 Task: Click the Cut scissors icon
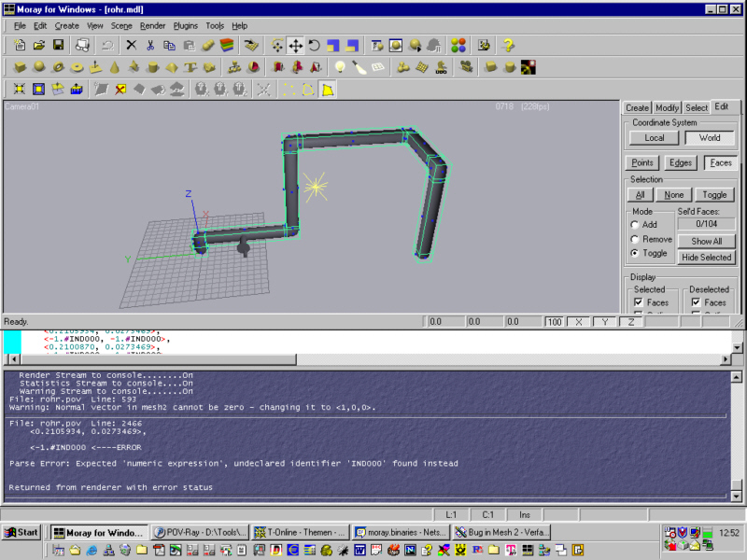coord(149,45)
